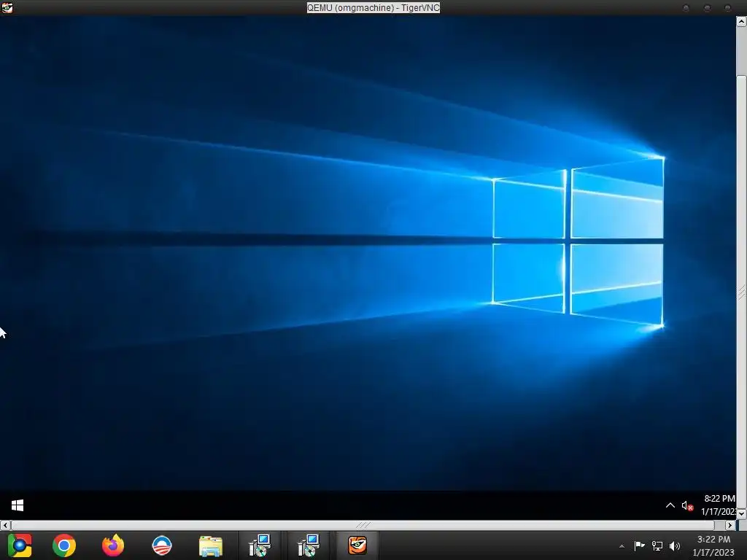The image size is (747, 560).
Task: Select installer icon next to File Explorer
Action: [x=260, y=545]
